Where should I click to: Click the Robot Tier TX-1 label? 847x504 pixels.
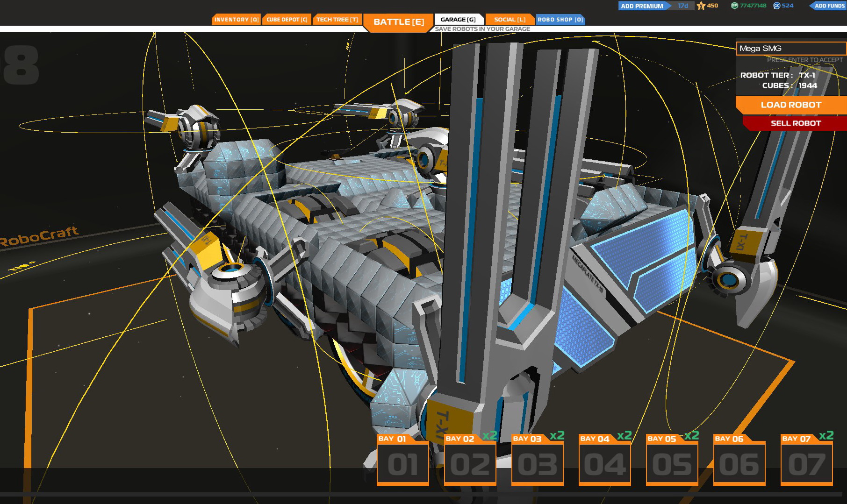point(778,75)
